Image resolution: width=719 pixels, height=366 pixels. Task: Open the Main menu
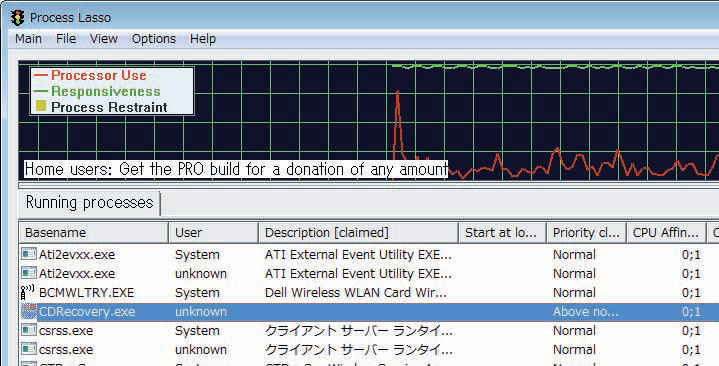(28, 39)
